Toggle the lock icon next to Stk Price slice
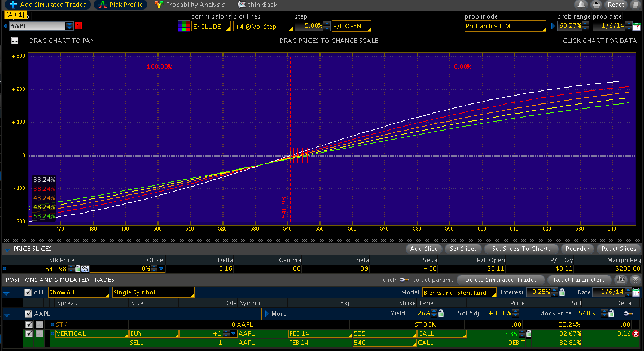This screenshot has height=351, width=644. (x=78, y=268)
